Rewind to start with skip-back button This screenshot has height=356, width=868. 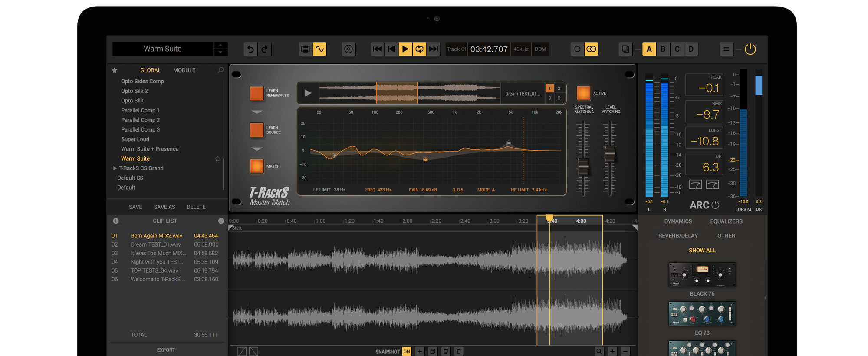378,49
